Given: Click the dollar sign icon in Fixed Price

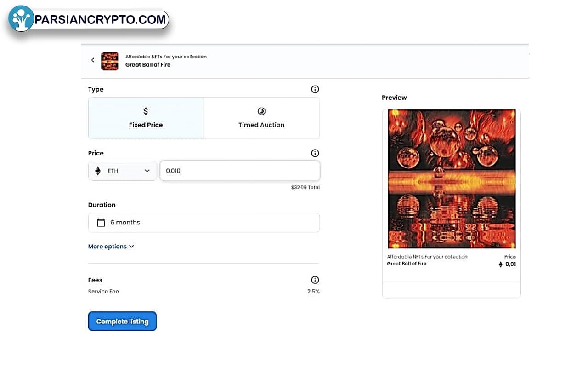Looking at the screenshot, I should point(146,111).
